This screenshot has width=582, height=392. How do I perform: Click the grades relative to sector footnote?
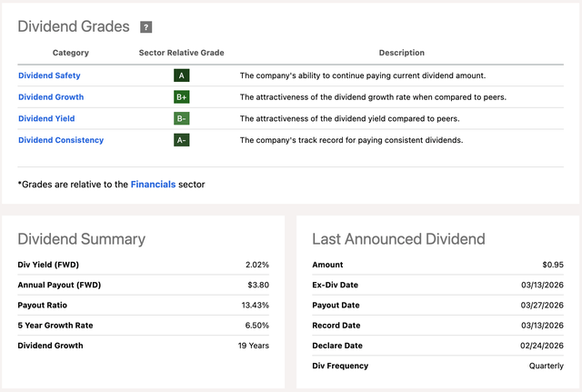point(111,184)
